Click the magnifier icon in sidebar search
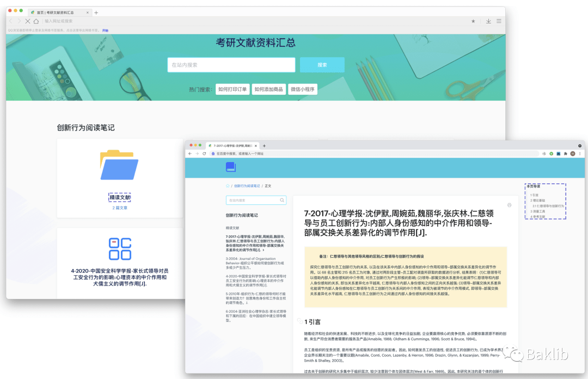Screen dimensions: 588x379 [x=282, y=200]
